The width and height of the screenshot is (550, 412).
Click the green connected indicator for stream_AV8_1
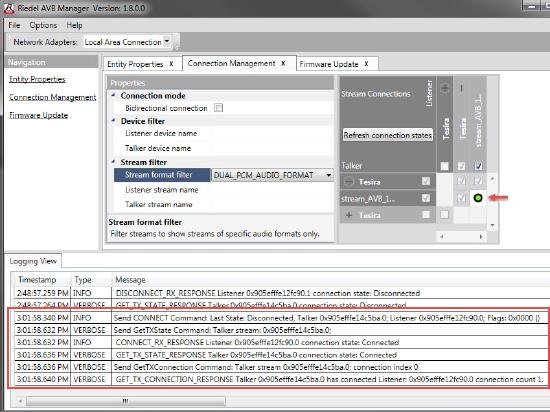pyautogui.click(x=478, y=198)
